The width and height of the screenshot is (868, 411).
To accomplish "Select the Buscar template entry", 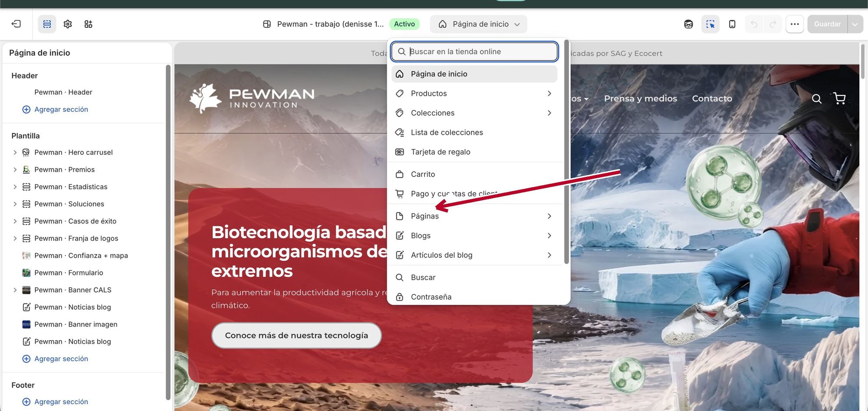I will point(474,277).
